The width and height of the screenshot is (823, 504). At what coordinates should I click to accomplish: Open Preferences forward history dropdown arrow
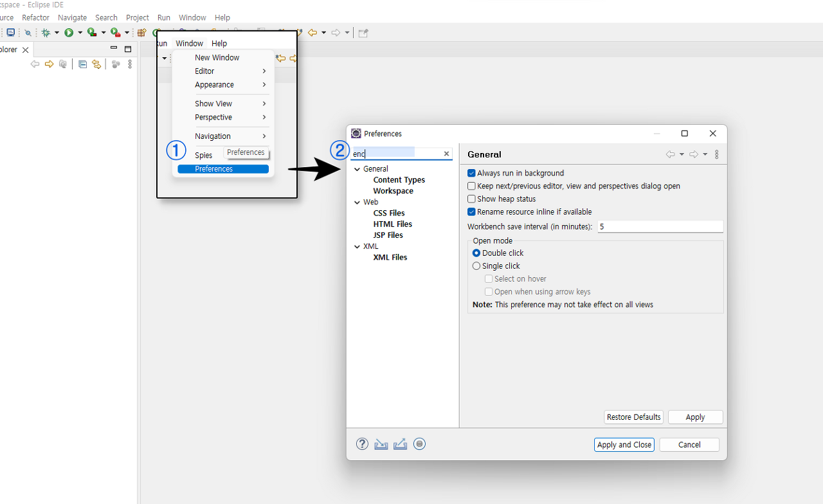point(705,154)
